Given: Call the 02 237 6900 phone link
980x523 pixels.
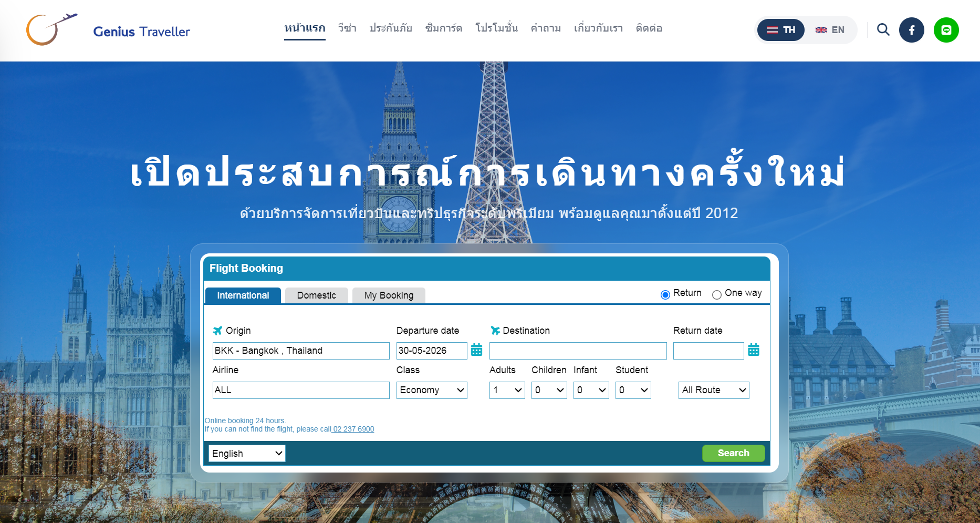Looking at the screenshot, I should (x=353, y=429).
